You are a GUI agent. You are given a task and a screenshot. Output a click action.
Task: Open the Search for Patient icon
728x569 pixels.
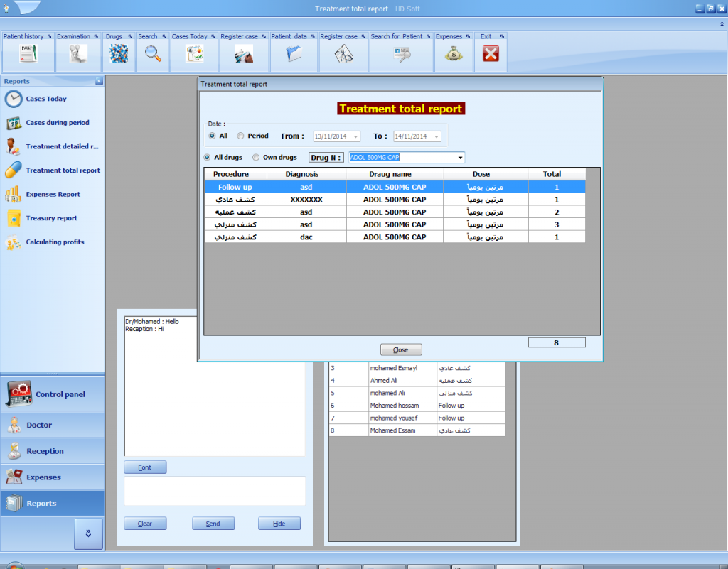(x=402, y=54)
